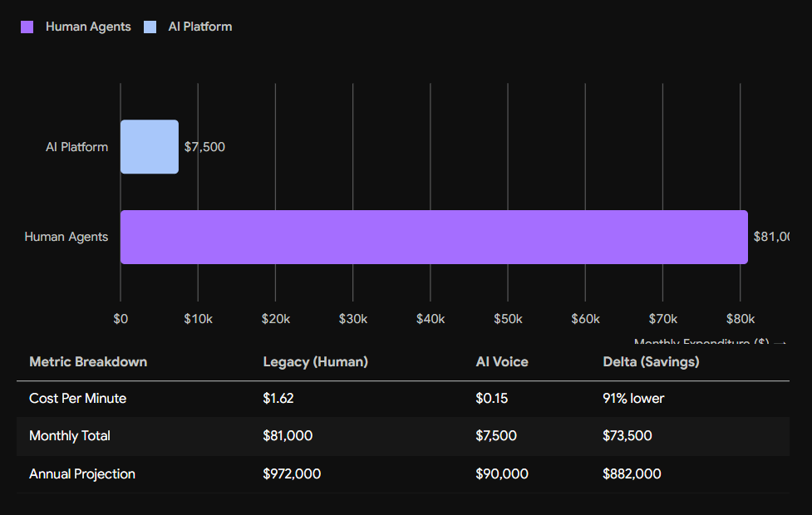Click the $30k x-axis tick label
The height and width of the screenshot is (515, 812).
point(353,319)
